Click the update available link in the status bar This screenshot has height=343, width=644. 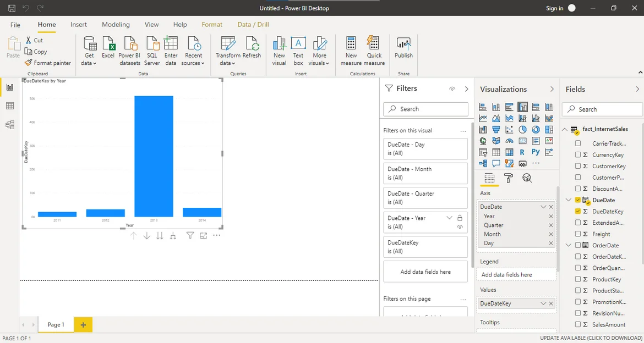coord(591,338)
